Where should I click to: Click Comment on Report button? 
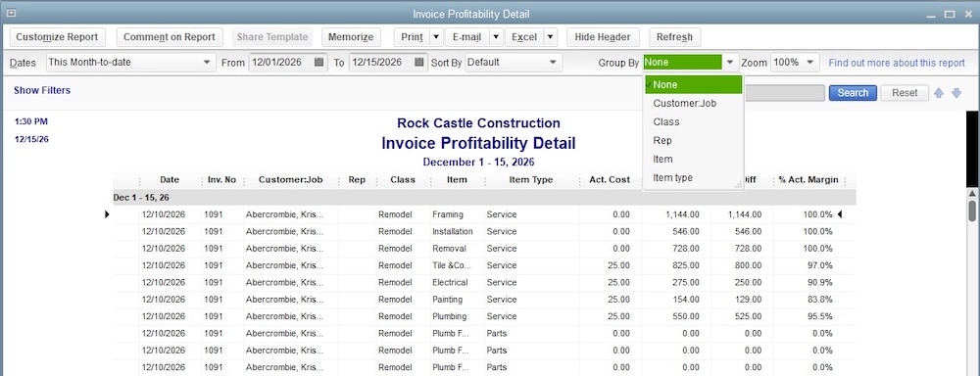click(170, 37)
